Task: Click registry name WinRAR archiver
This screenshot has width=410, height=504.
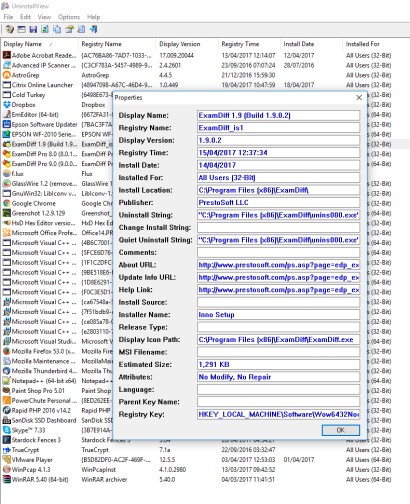Action: pos(104,479)
